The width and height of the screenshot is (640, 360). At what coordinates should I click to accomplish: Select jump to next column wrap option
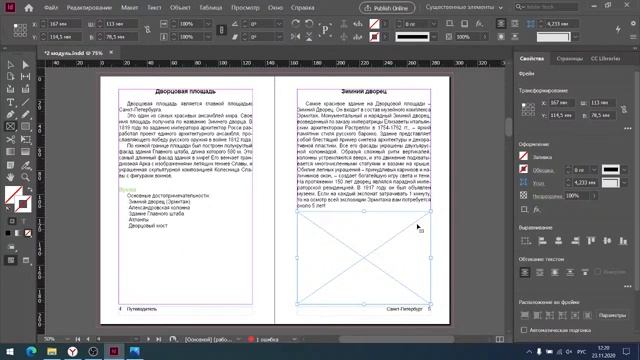click(585, 272)
